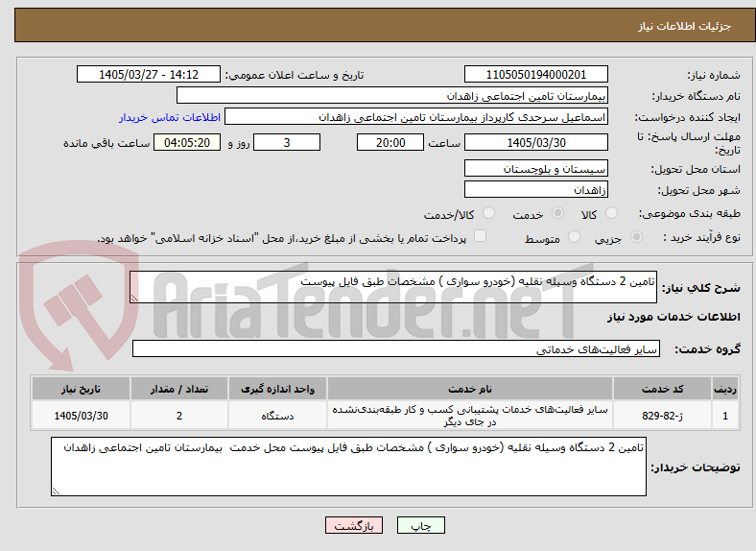756x551 pixels.
Task: Click the quantity cell showing 2
Action: pyautogui.click(x=179, y=416)
